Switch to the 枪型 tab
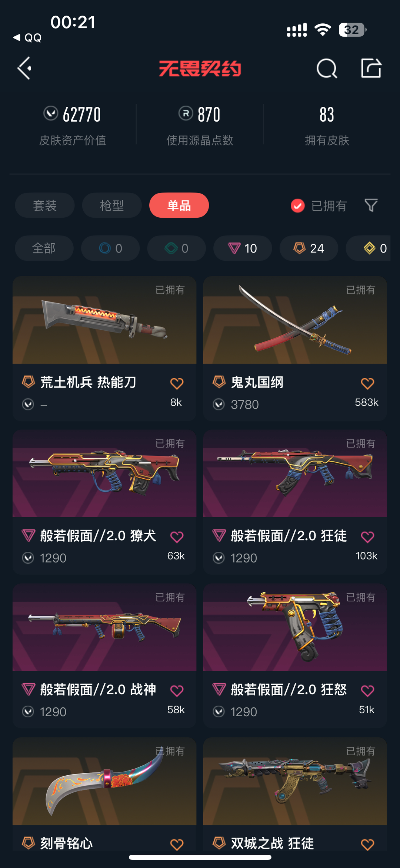 click(112, 205)
